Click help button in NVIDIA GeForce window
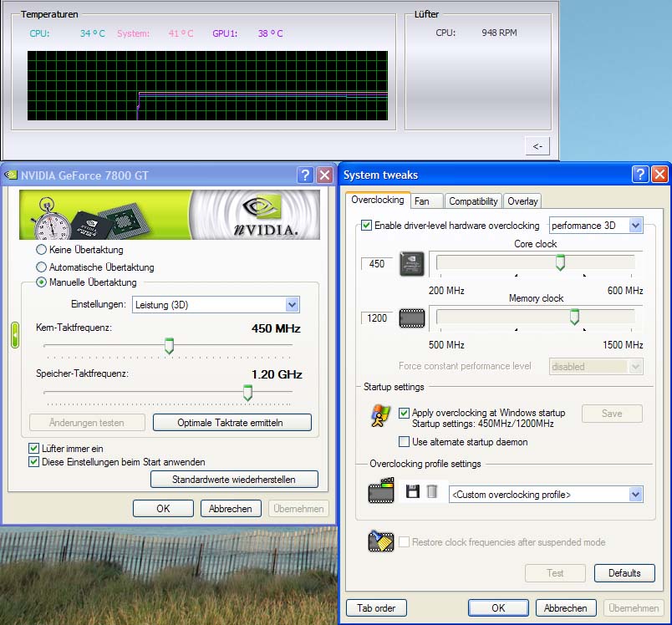Image resolution: width=672 pixels, height=625 pixels. 305,175
